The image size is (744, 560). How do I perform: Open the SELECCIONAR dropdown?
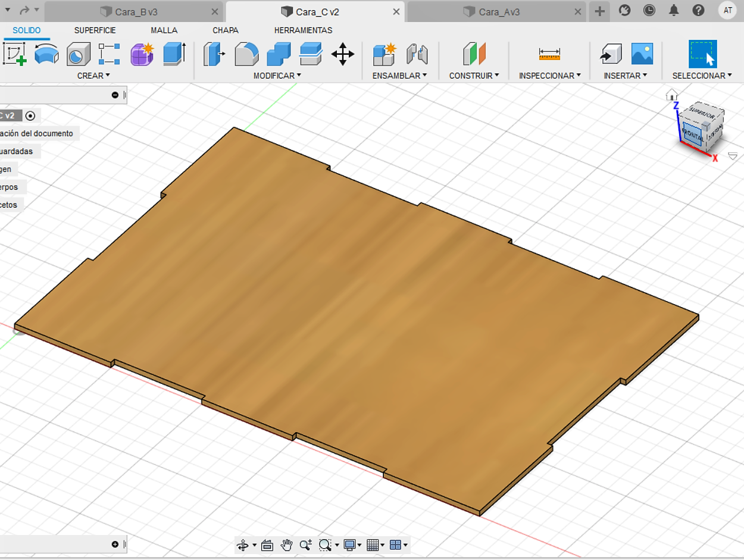(702, 76)
